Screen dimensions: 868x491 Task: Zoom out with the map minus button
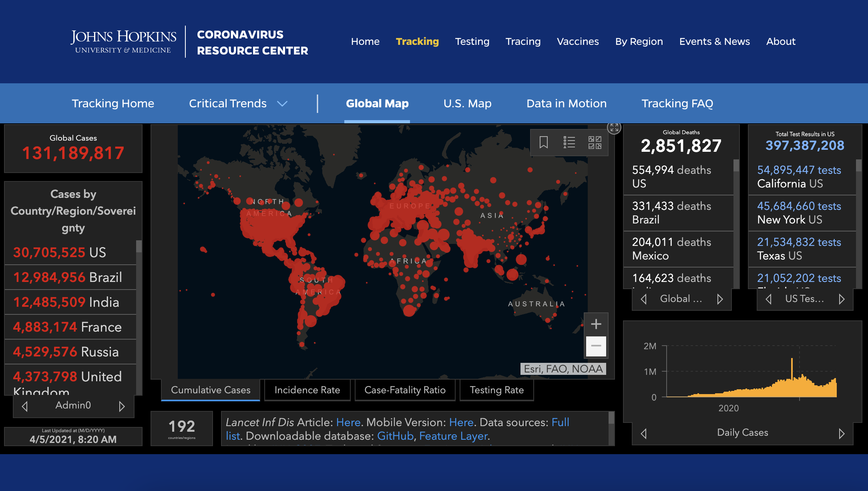point(596,346)
